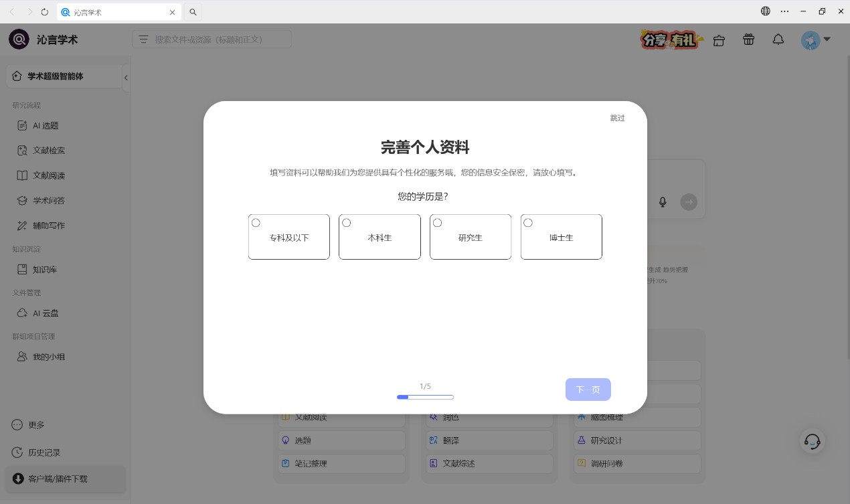
Task: Choose 本科生 as education level
Action: (379, 237)
